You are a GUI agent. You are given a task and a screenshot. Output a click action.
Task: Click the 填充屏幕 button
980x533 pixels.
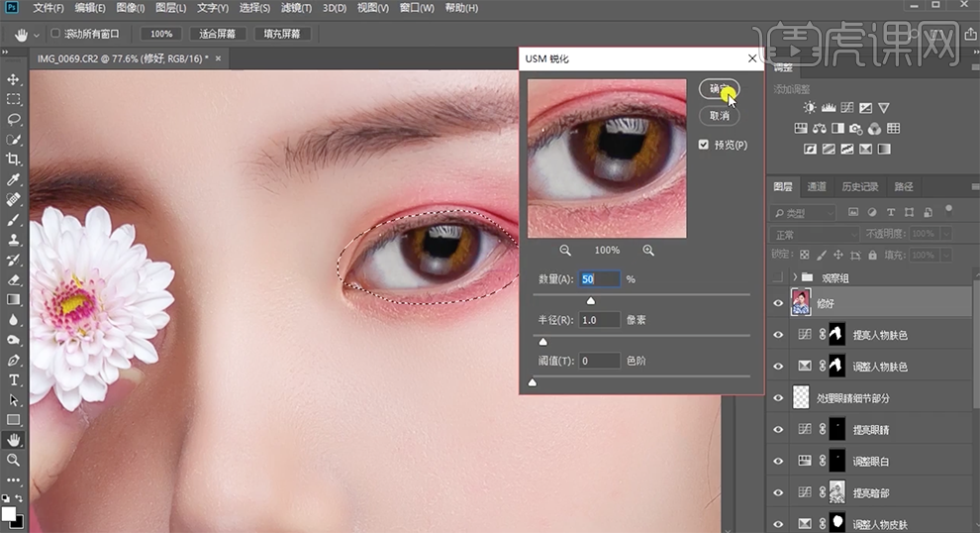click(282, 34)
